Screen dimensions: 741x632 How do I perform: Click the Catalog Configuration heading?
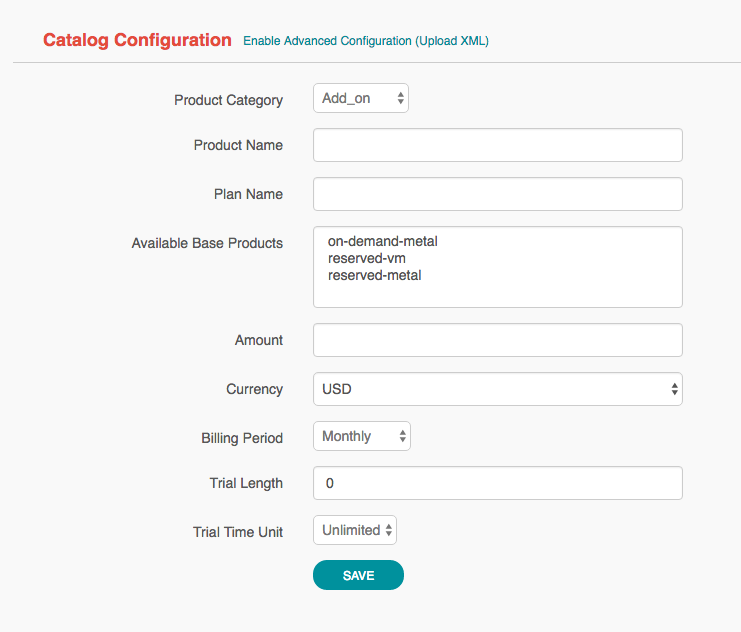point(137,40)
